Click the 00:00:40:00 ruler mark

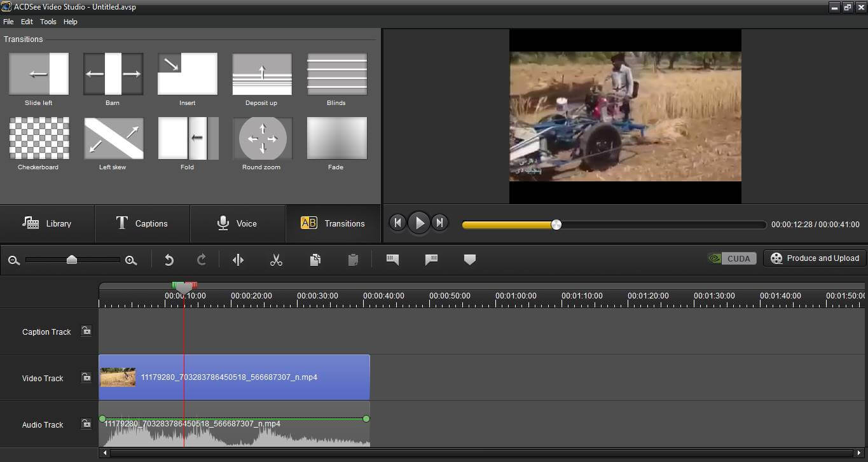[383, 296]
